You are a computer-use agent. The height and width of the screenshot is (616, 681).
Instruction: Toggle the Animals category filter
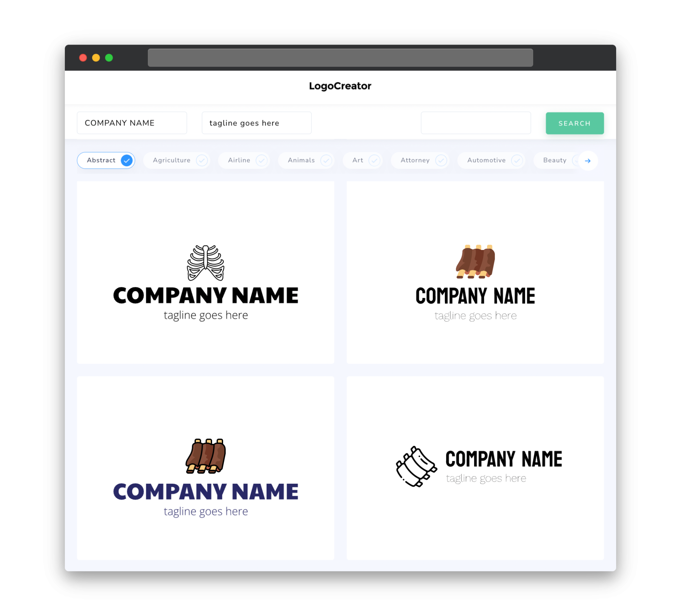pyautogui.click(x=307, y=160)
